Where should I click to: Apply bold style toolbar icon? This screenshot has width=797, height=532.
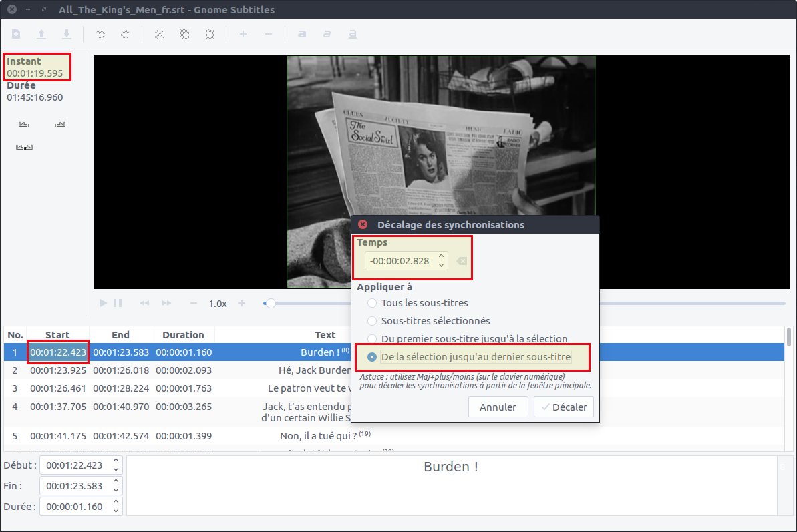(302, 34)
